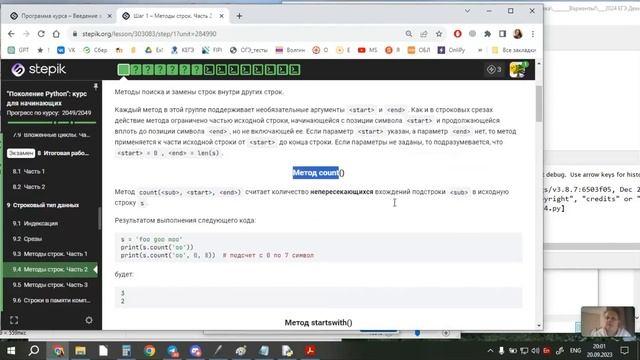Image resolution: width=640 pixels, height=360 pixels.
Task: Click the course progress bar
Action: pos(52,122)
